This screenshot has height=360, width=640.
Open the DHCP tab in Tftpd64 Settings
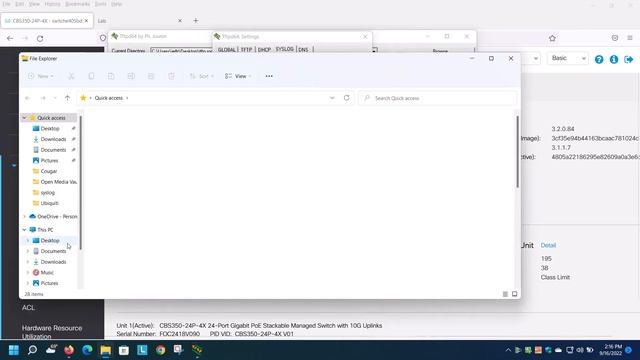pyautogui.click(x=264, y=49)
